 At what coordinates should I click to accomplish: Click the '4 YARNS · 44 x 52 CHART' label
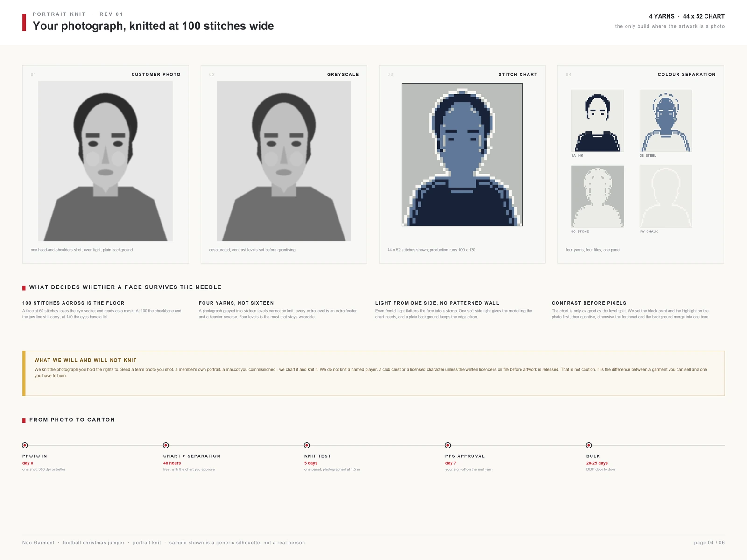(x=686, y=16)
